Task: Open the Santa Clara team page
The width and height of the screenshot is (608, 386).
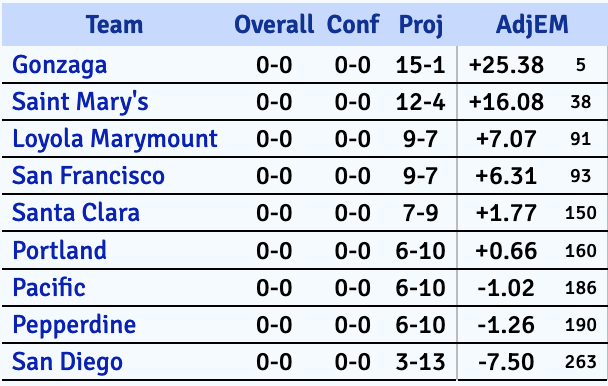Action: (x=76, y=213)
